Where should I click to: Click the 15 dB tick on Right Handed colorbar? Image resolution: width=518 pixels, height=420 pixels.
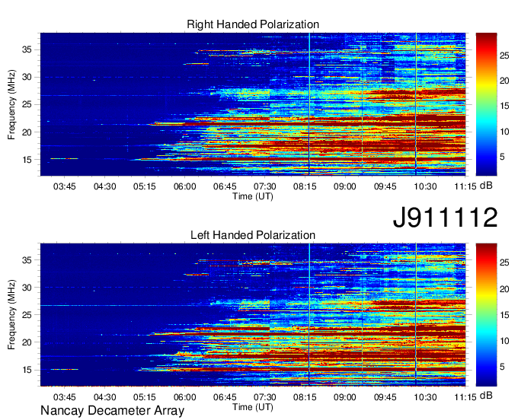pyautogui.click(x=504, y=106)
